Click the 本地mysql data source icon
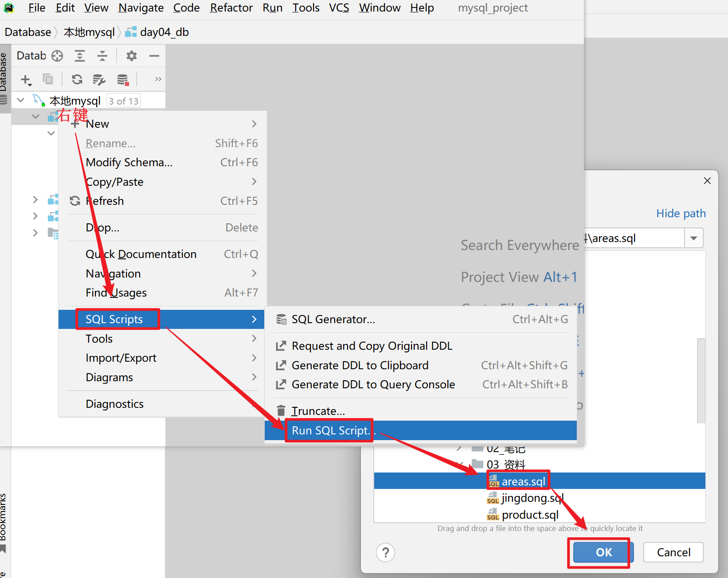728x578 pixels. (x=39, y=101)
